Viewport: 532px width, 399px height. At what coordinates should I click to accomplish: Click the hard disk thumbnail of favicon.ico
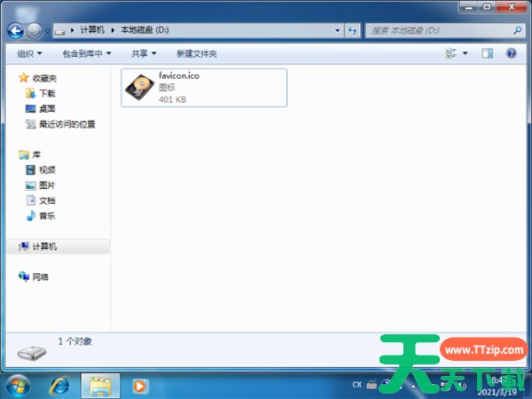139,87
